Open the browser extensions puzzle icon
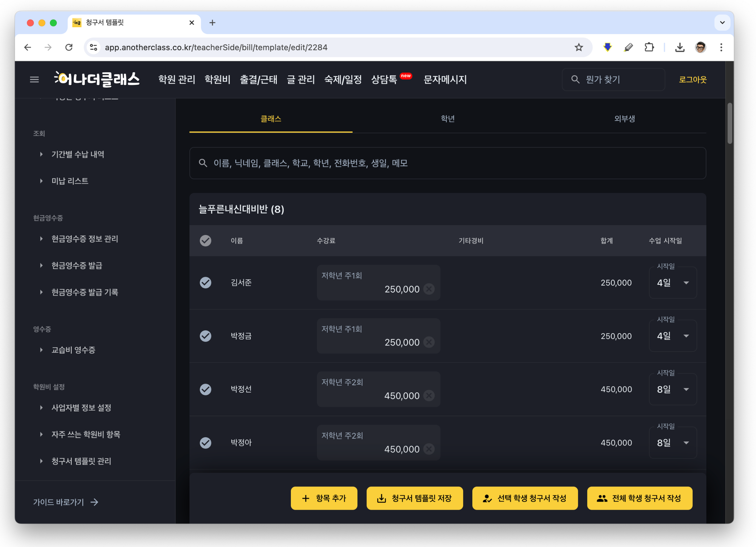Viewport: 756px width, 547px height. (x=649, y=47)
